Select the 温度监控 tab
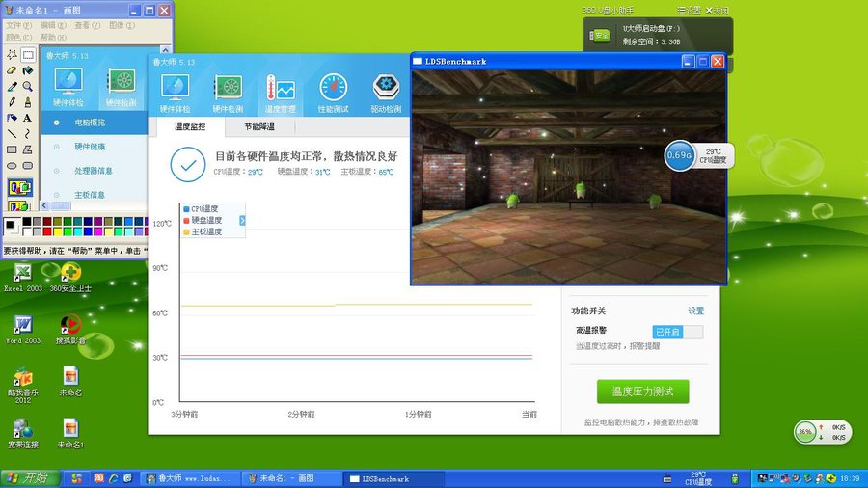This screenshot has height=488, width=868. click(x=189, y=127)
